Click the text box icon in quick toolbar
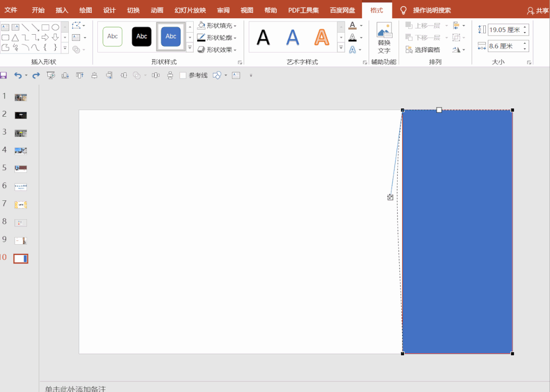 [236, 75]
